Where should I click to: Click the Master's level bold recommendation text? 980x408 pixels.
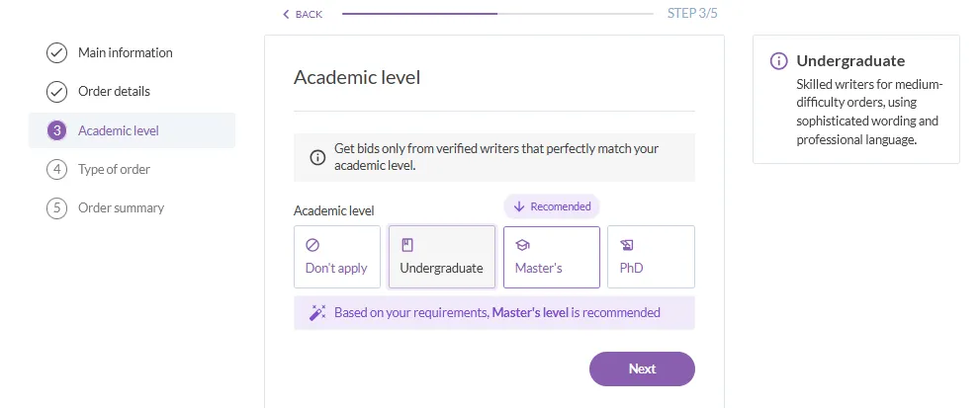531,312
